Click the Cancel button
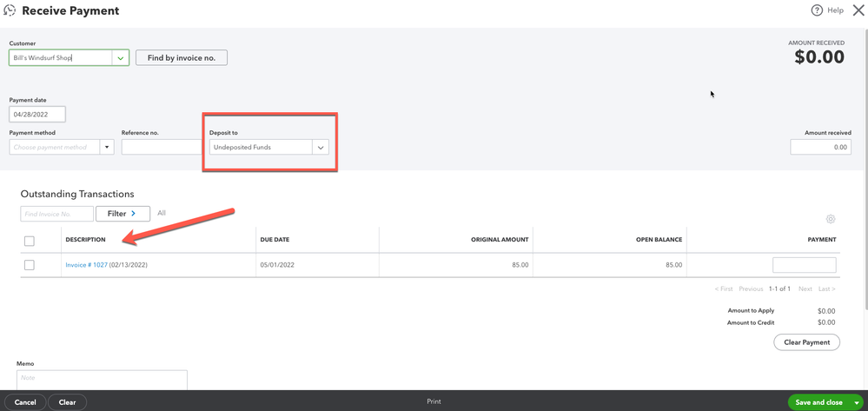Image resolution: width=868 pixels, height=411 pixels. [25, 402]
